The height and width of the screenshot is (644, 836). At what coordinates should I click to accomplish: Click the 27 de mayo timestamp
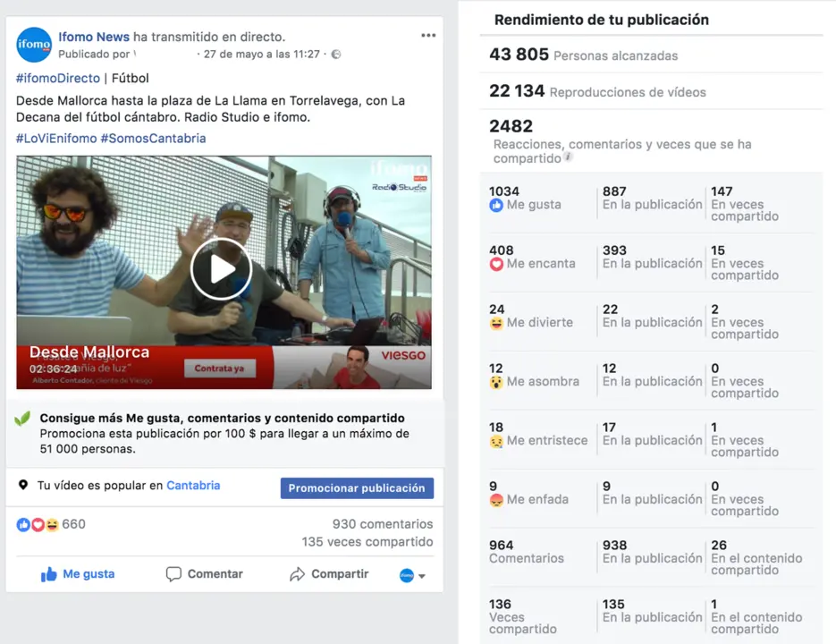click(262, 54)
